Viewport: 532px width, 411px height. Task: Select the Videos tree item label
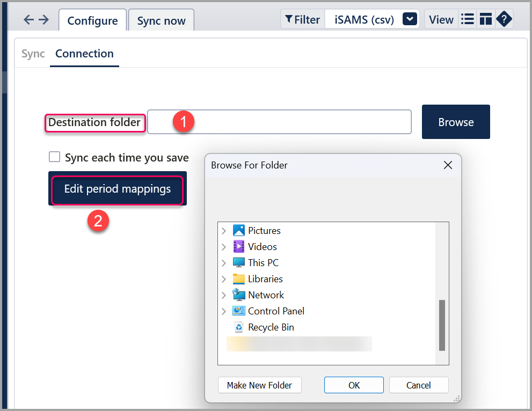point(263,246)
